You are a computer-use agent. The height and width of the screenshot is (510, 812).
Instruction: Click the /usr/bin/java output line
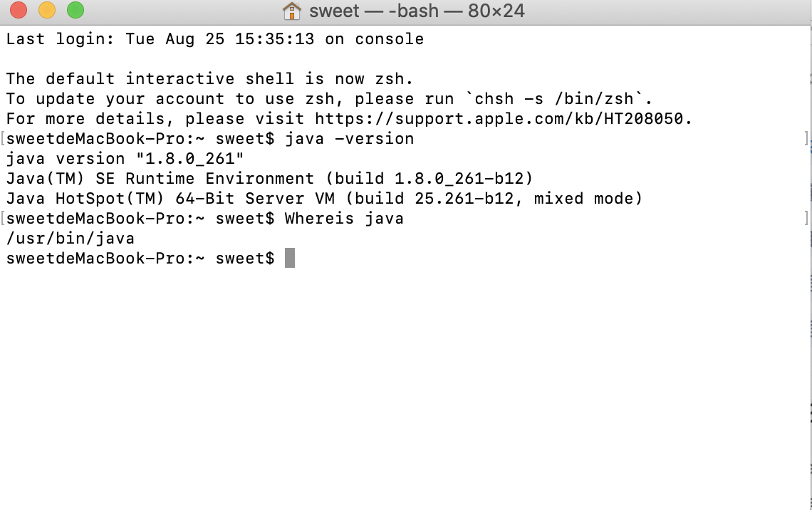pos(71,238)
